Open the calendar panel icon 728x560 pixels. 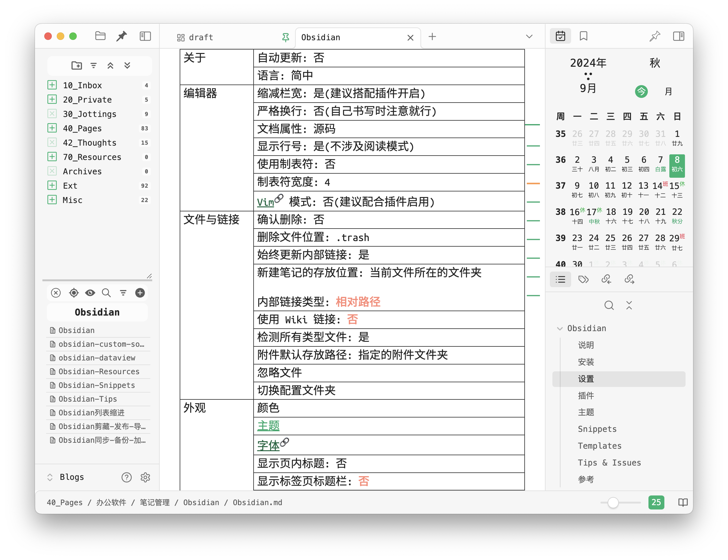[x=560, y=36]
